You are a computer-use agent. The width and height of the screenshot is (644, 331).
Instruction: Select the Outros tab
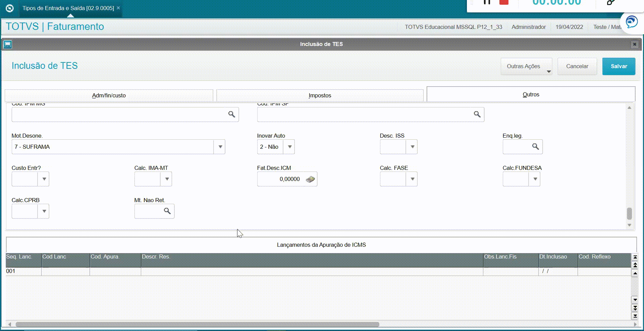point(531,94)
